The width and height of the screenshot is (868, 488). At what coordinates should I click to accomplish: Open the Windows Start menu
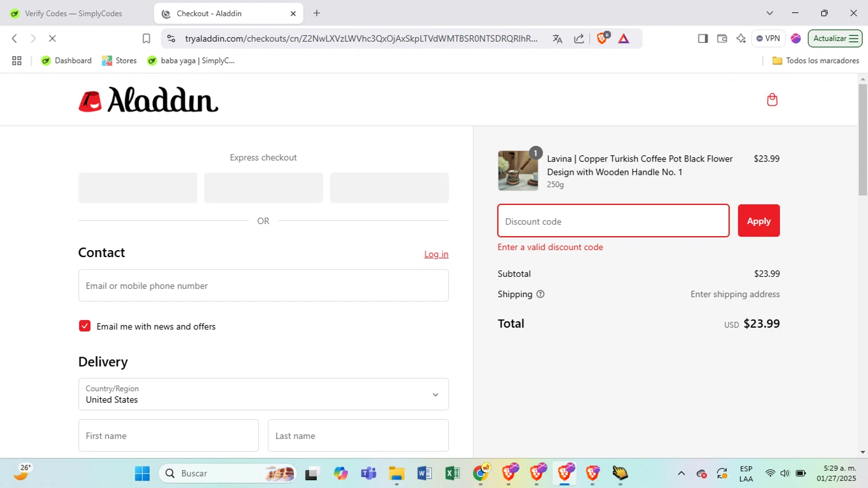142,474
